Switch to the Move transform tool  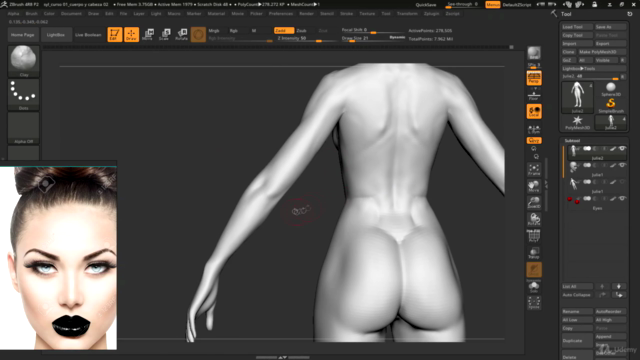(148, 34)
